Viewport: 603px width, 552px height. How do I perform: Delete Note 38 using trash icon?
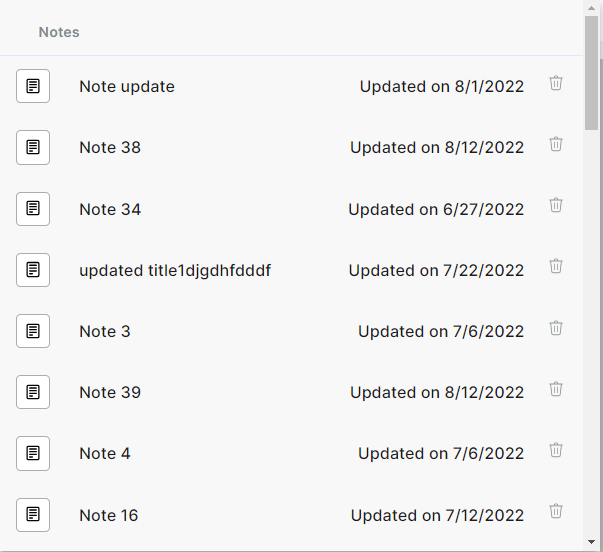coord(556,144)
